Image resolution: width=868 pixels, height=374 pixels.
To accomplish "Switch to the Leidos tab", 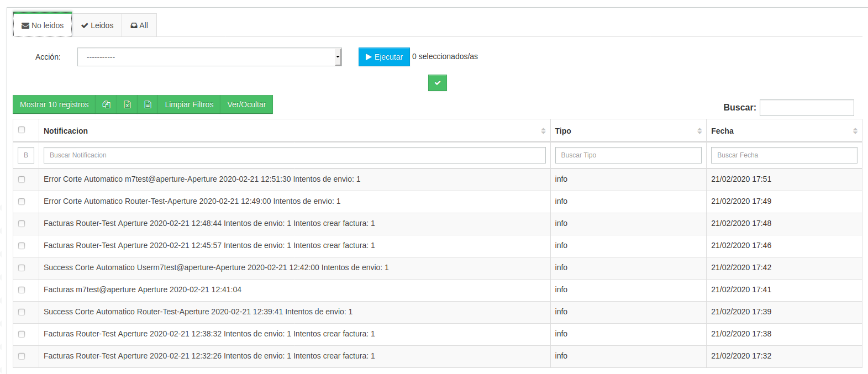I will point(97,25).
